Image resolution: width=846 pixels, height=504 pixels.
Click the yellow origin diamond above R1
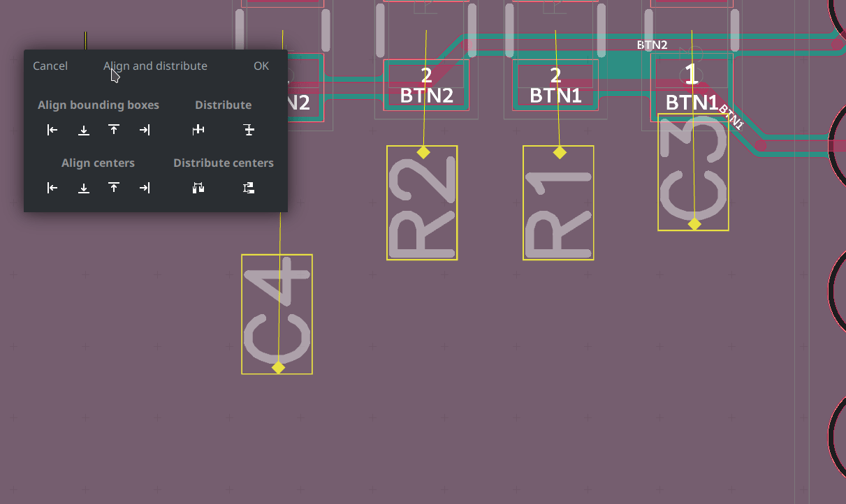pyautogui.click(x=560, y=152)
